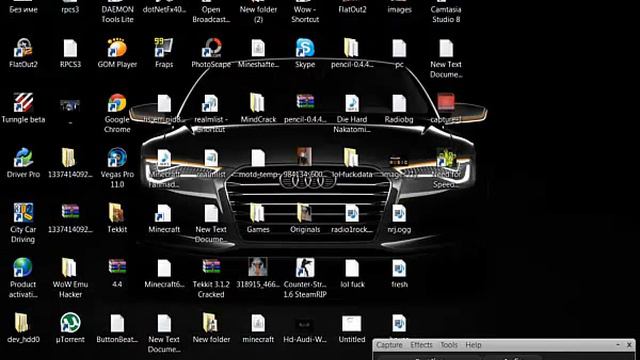Open the New folder icon in bottom row
This screenshot has height=360, width=640.
click(211, 322)
